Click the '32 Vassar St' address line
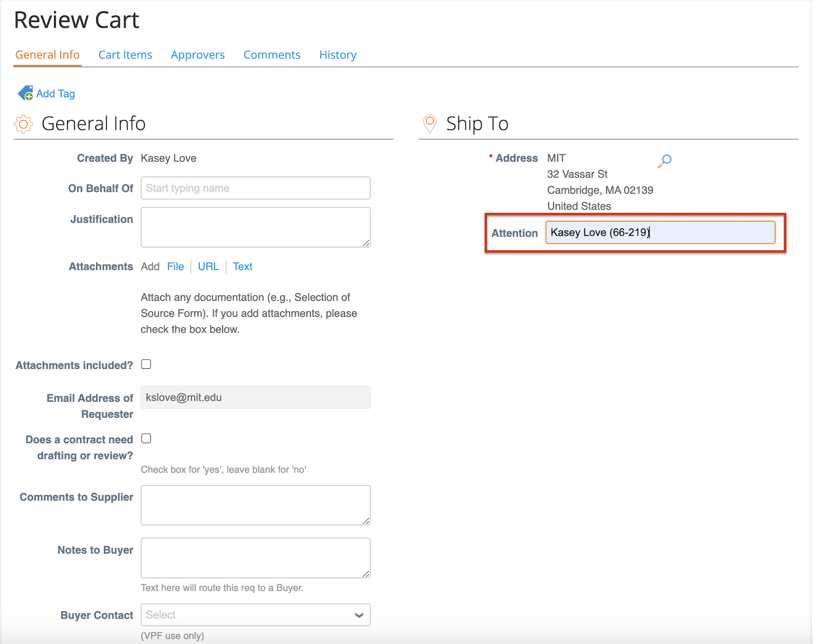This screenshot has width=813, height=644. [x=577, y=174]
